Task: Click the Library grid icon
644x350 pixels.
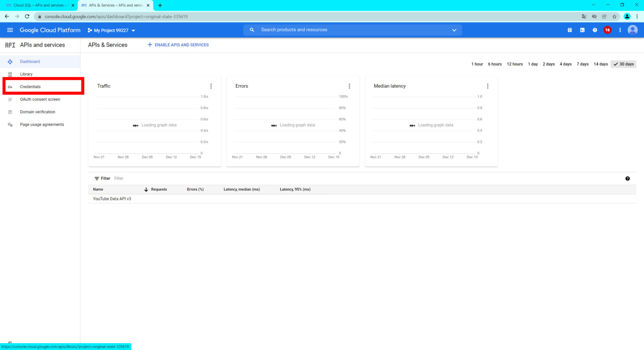Action: 10,74
